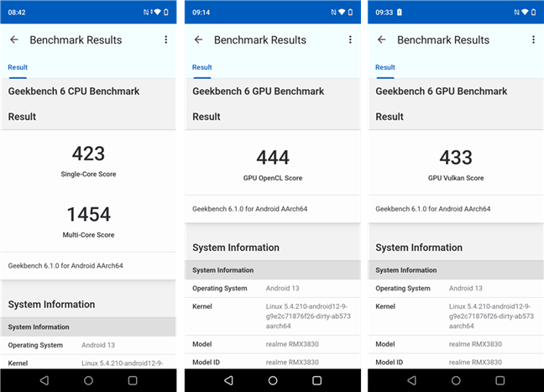Tap Android back button under the OpenCL screen
The height and width of the screenshot is (392, 544).
click(x=228, y=380)
